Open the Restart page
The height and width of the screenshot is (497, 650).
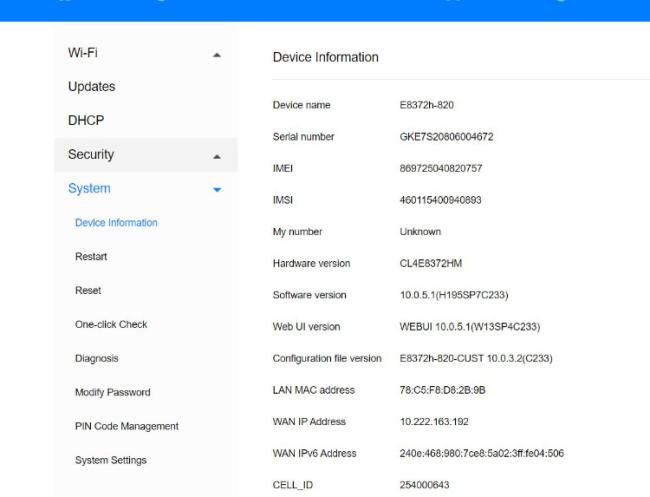(x=91, y=257)
